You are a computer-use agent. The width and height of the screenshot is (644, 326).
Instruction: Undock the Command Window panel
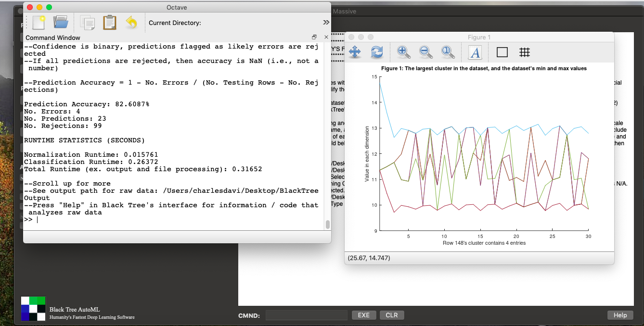point(314,37)
